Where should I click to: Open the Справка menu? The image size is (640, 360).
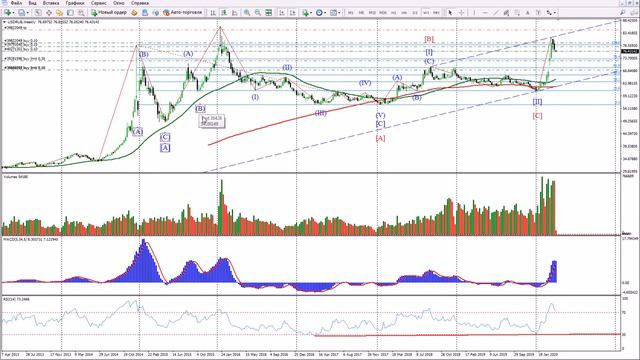point(140,3)
